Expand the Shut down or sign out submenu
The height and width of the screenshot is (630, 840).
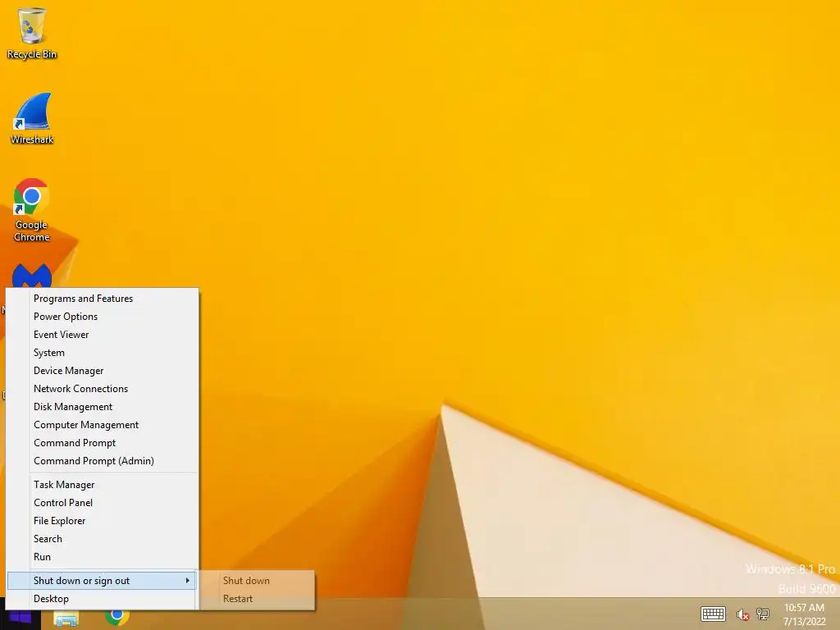point(102,581)
